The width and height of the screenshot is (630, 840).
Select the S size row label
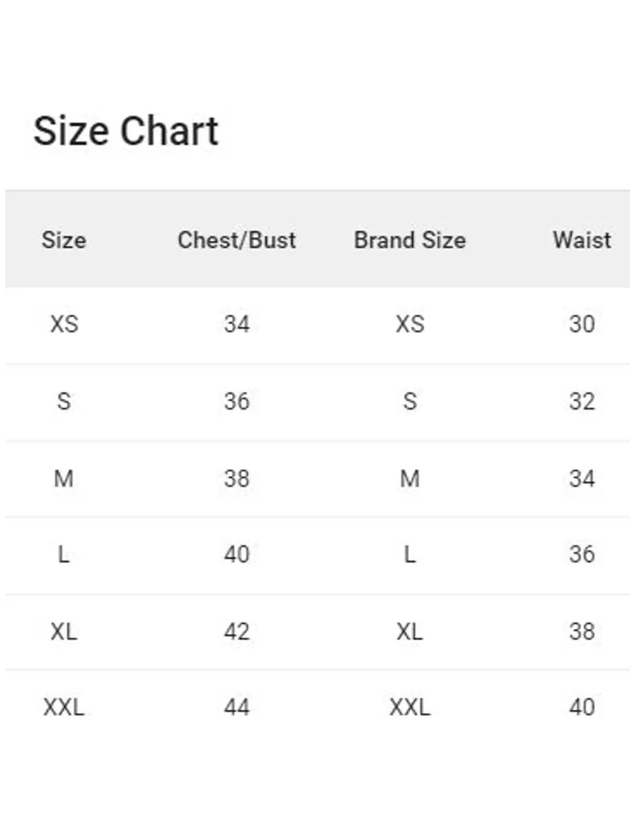(64, 401)
